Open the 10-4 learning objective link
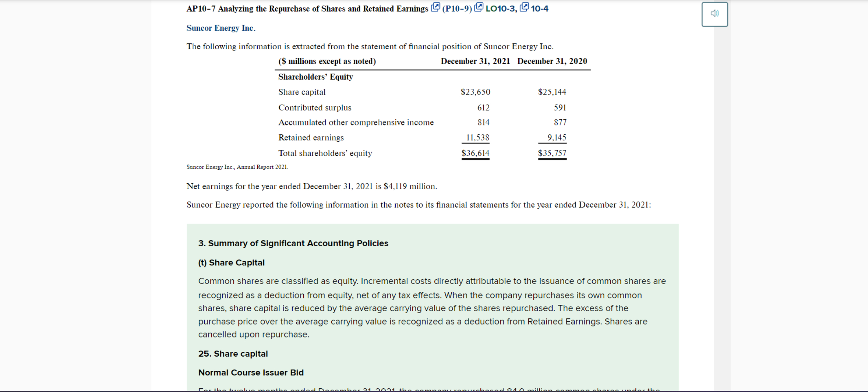This screenshot has width=868, height=392. [540, 8]
